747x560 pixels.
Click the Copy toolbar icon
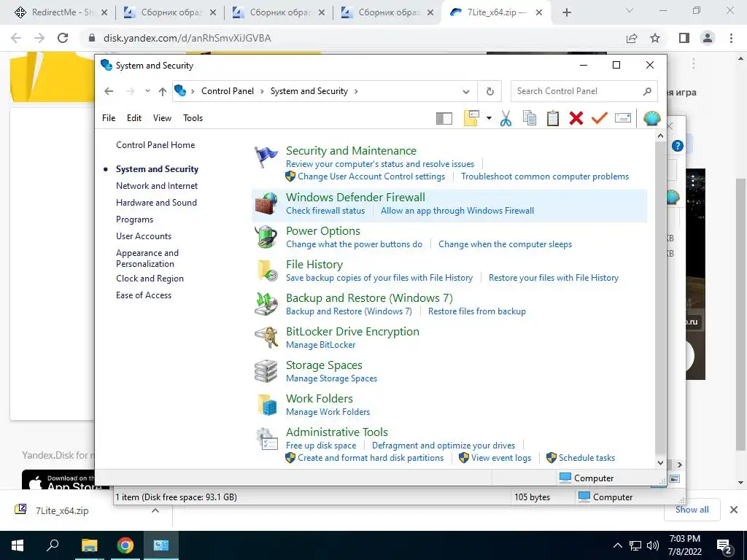(530, 118)
